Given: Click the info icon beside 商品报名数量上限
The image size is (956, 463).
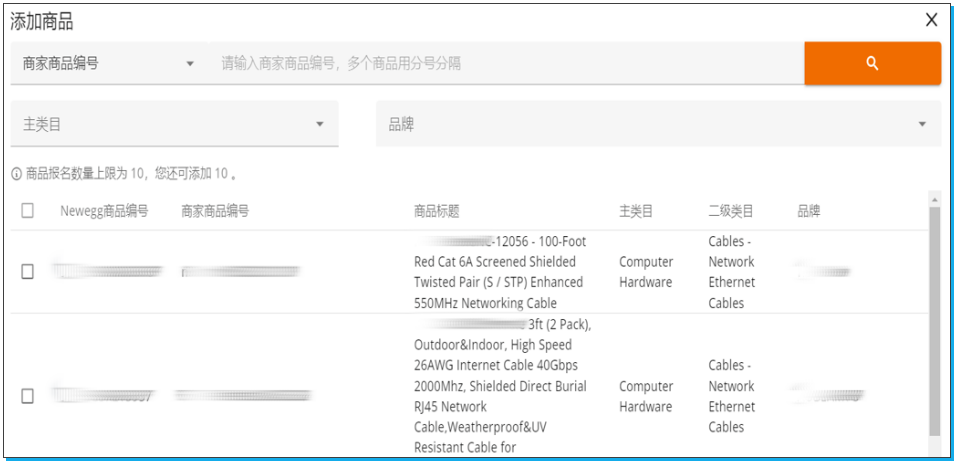Looking at the screenshot, I should pos(17,174).
